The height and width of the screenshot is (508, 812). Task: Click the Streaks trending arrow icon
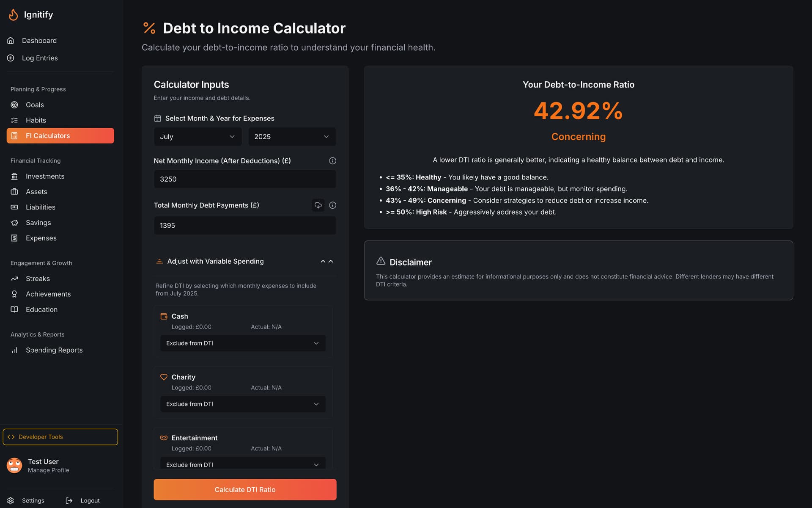[x=14, y=279]
